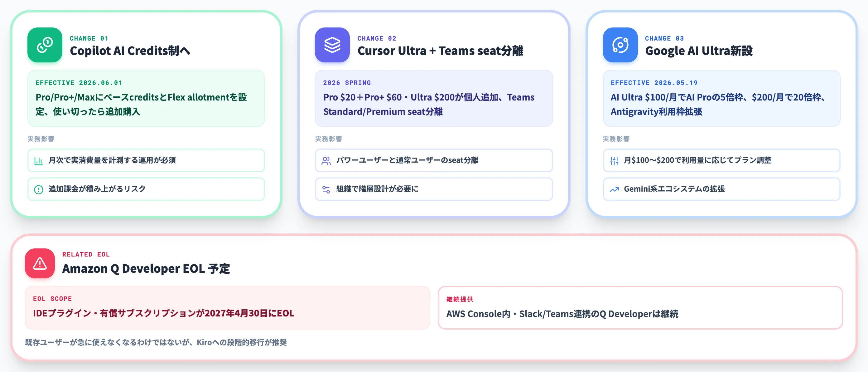Image resolution: width=868 pixels, height=372 pixels.
Task: Click Pro $20 + Pro+ $60 pricing summary
Action: [429, 104]
